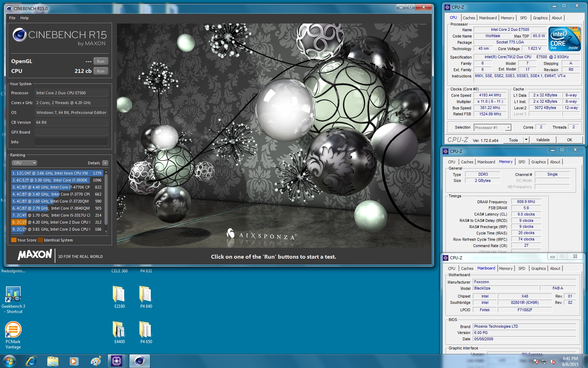Click the Your Score orange legend swatch
Screen dimensions: 588x368
(x=14, y=240)
